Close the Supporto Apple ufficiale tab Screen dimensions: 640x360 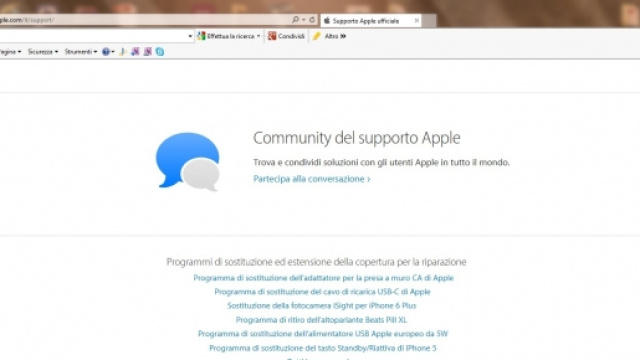[x=416, y=20]
